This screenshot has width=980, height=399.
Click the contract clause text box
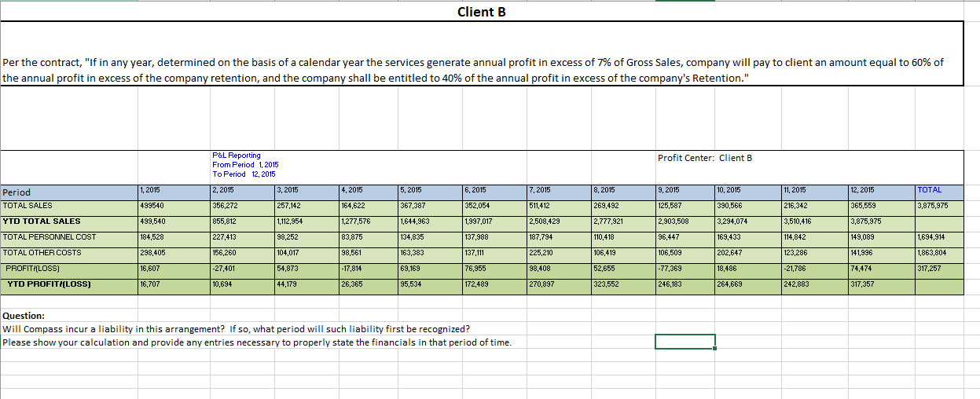coord(482,53)
